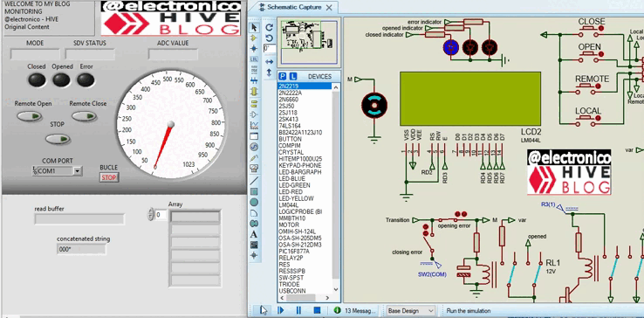The image size is (644, 318).
Task: Rotate component clockwise
Action: click(x=270, y=28)
